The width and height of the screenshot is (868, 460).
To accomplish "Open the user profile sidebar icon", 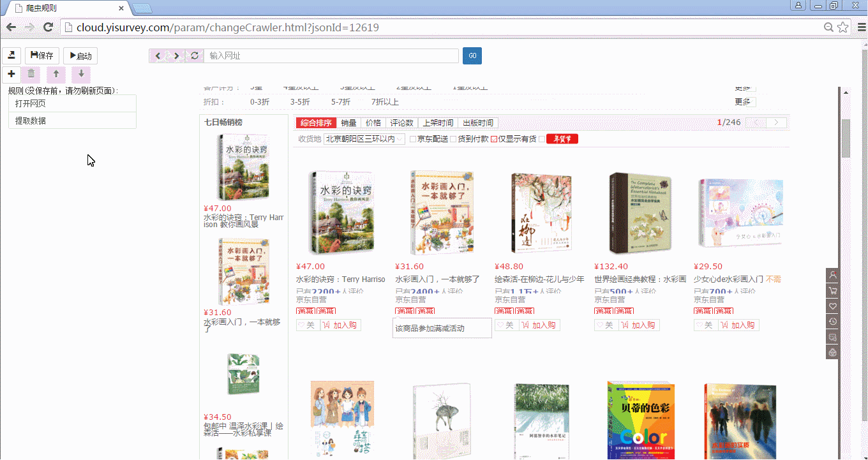I will click(832, 276).
